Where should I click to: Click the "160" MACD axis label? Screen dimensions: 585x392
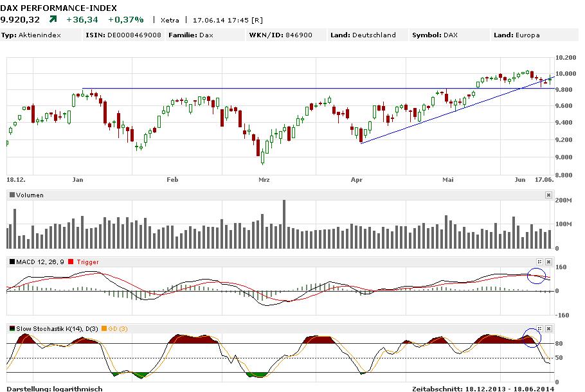coord(561,267)
